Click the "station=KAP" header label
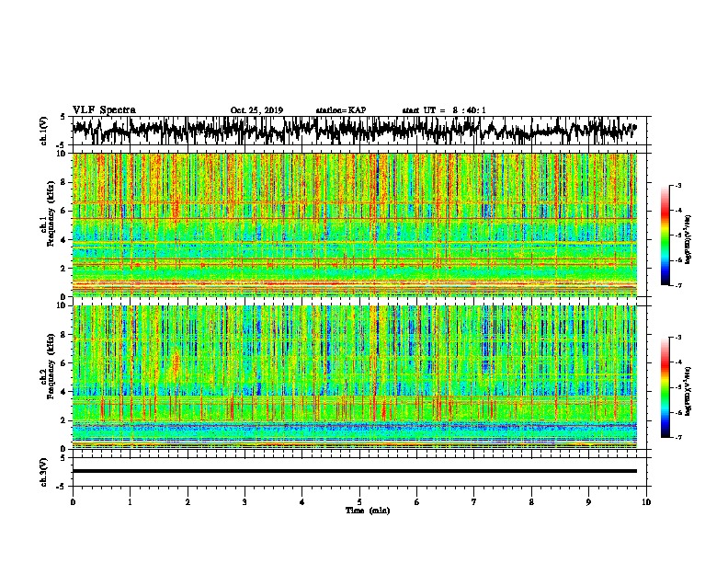 pyautogui.click(x=341, y=110)
